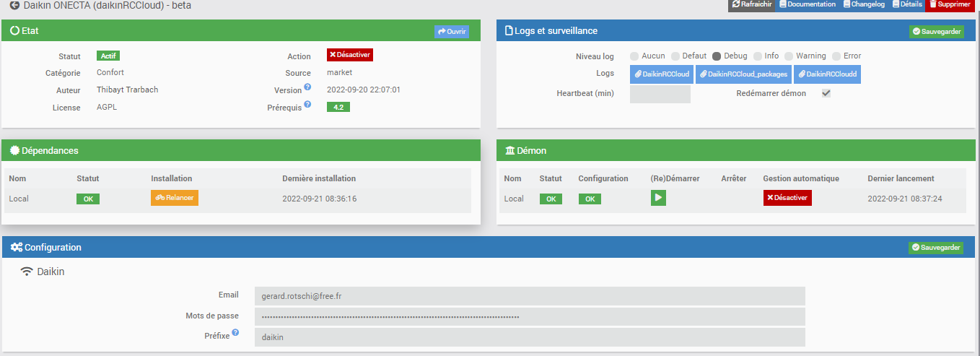This screenshot has width=980, height=356.
Task: Click the Daikin wifi icon
Action: point(27,272)
